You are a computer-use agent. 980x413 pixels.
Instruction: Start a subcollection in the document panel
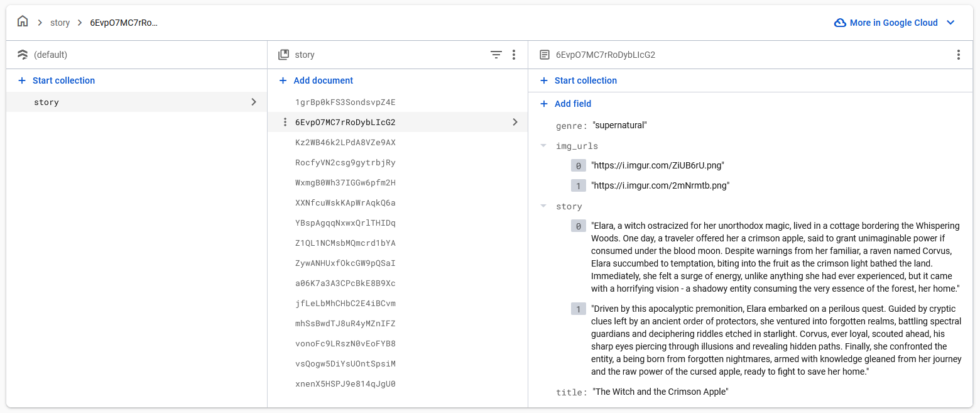click(x=585, y=80)
